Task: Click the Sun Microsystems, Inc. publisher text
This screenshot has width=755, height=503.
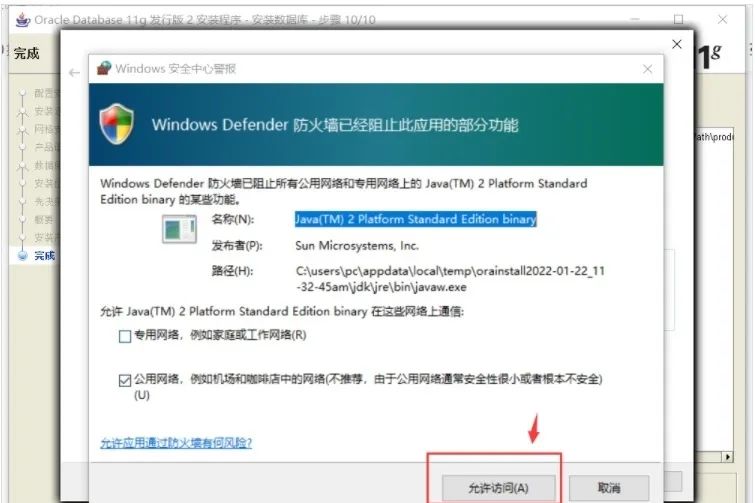Action: pyautogui.click(x=357, y=246)
